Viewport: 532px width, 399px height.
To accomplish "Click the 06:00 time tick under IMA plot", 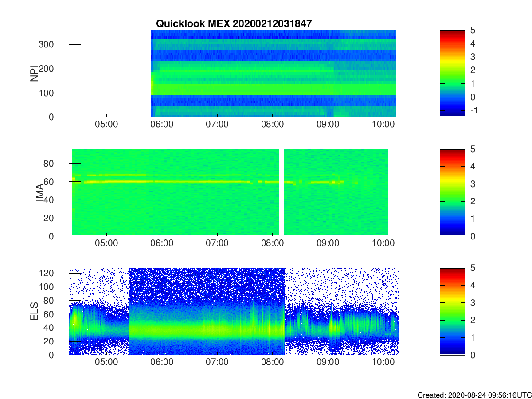I will pos(162,243).
